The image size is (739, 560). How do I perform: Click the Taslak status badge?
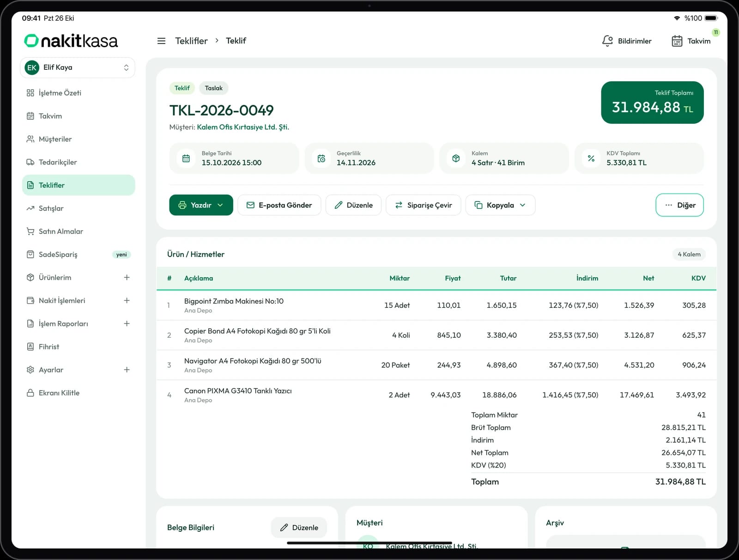click(213, 88)
